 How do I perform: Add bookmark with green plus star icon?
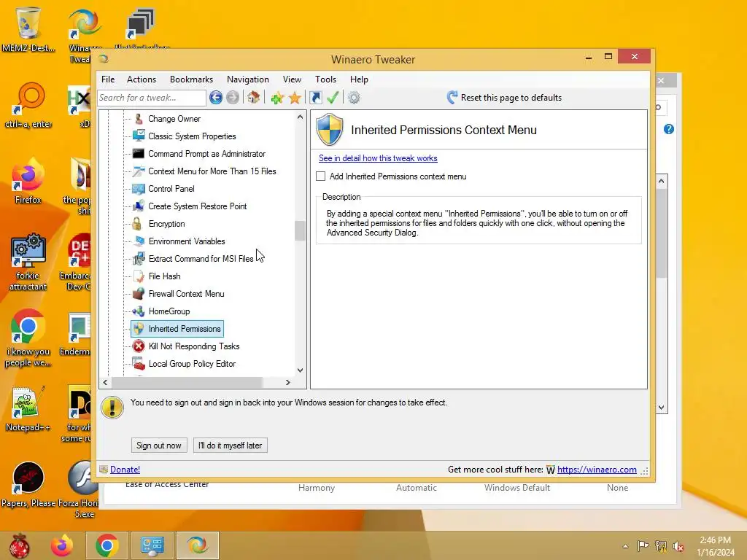pos(276,98)
